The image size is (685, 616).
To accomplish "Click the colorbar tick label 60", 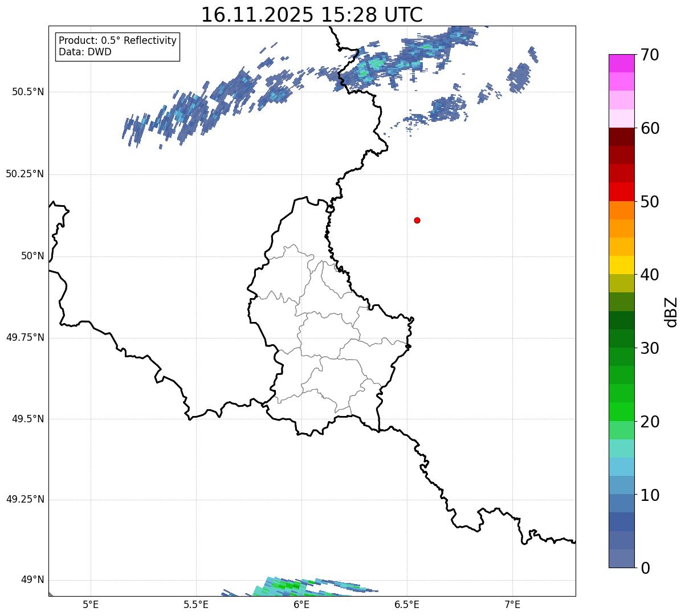I will [650, 128].
